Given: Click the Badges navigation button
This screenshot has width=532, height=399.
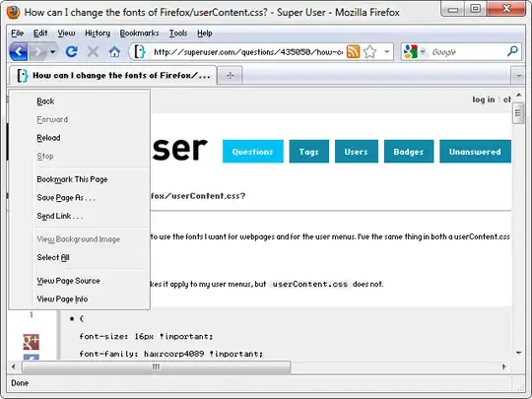Looking at the screenshot, I should point(409,152).
